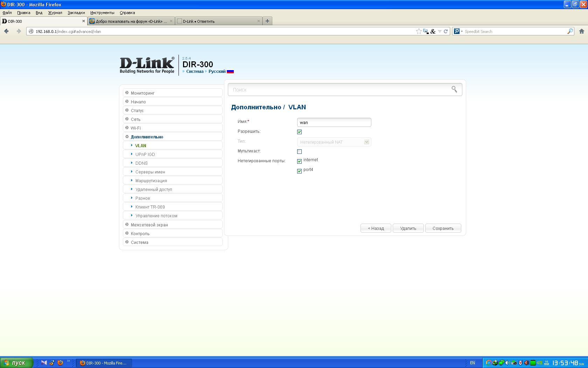This screenshot has height=368, width=588.
Task: Uncheck the 'internet' untagged port checkbox
Action: tap(299, 161)
